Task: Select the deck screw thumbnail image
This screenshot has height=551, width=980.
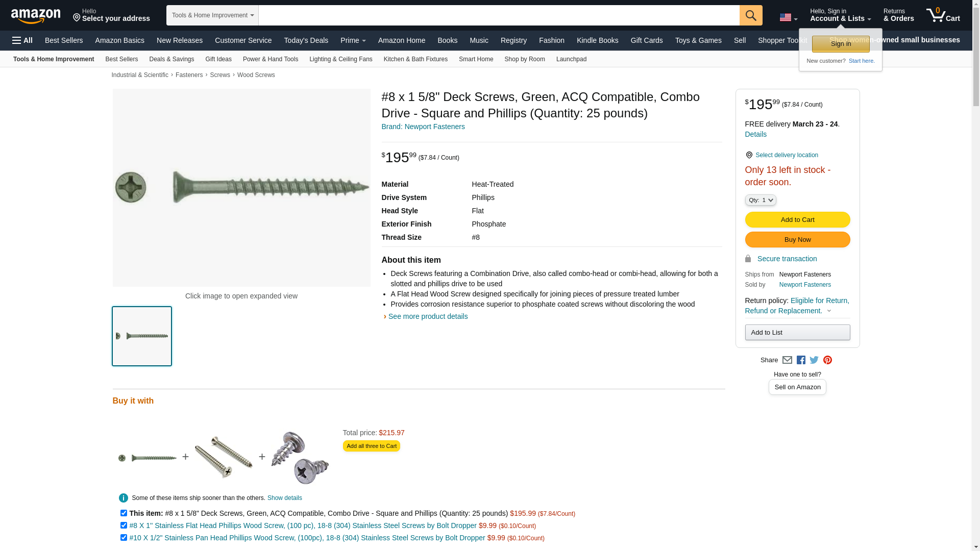Action: [x=142, y=336]
